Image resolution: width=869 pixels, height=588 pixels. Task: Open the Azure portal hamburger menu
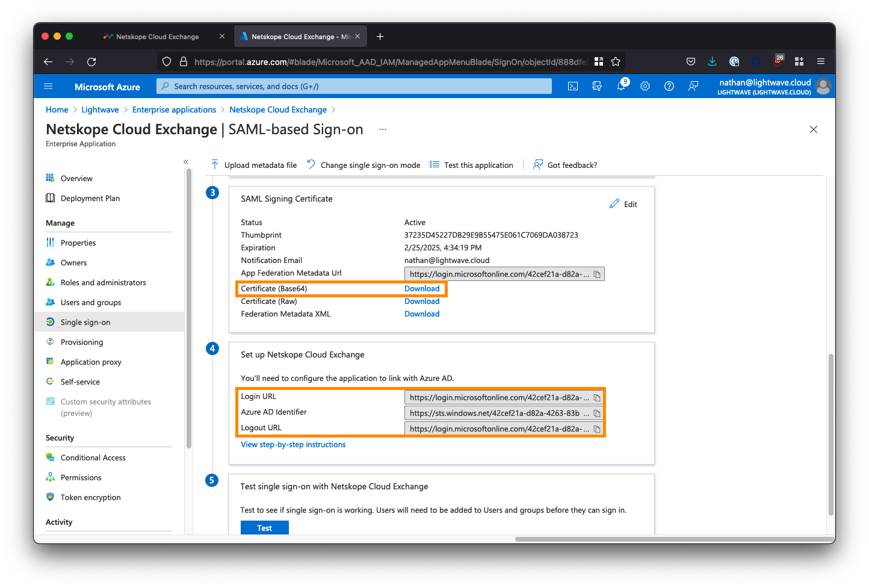49,86
